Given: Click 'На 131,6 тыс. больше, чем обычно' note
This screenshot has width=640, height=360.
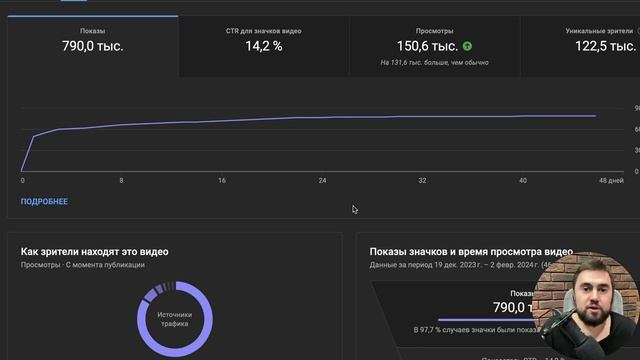Looking at the screenshot, I should tap(434, 62).
